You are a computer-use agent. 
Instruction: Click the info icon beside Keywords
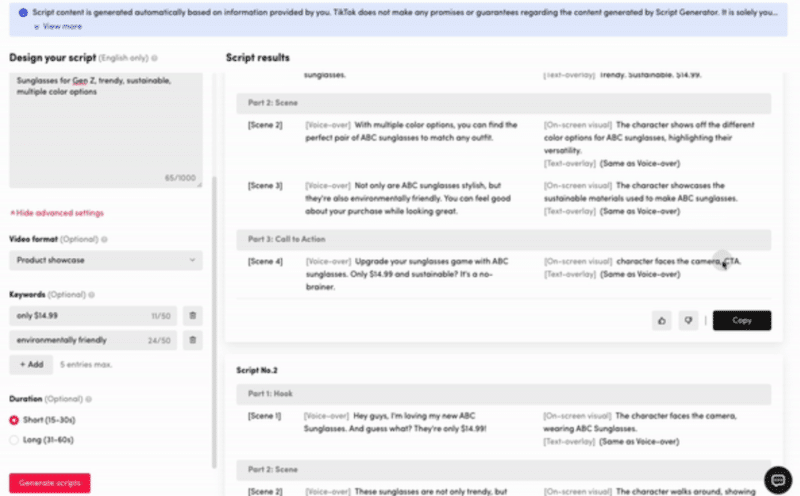tap(91, 294)
